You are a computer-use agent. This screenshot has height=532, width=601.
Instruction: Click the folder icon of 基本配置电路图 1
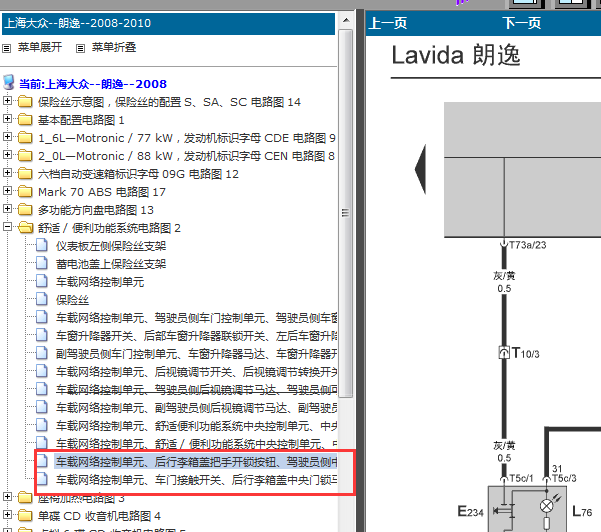[x=25, y=120]
